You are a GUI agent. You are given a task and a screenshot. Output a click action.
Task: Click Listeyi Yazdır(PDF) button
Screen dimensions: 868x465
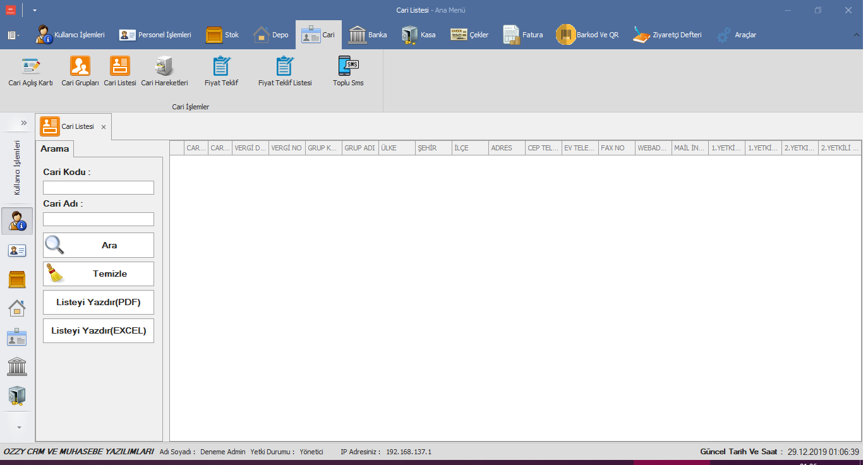point(99,303)
